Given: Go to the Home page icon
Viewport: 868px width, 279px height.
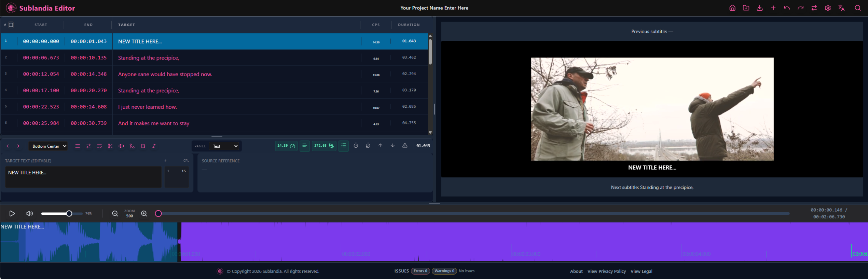Looking at the screenshot, I should [732, 8].
